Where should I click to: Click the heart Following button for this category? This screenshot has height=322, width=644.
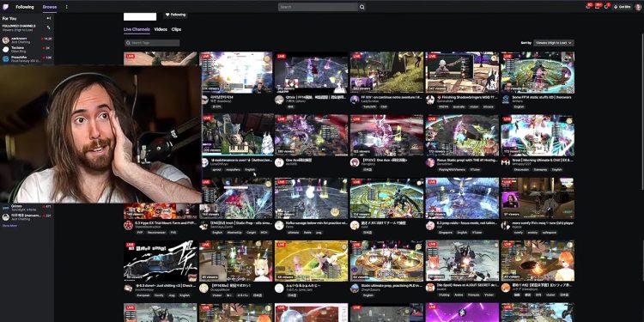pyautogui.click(x=175, y=15)
